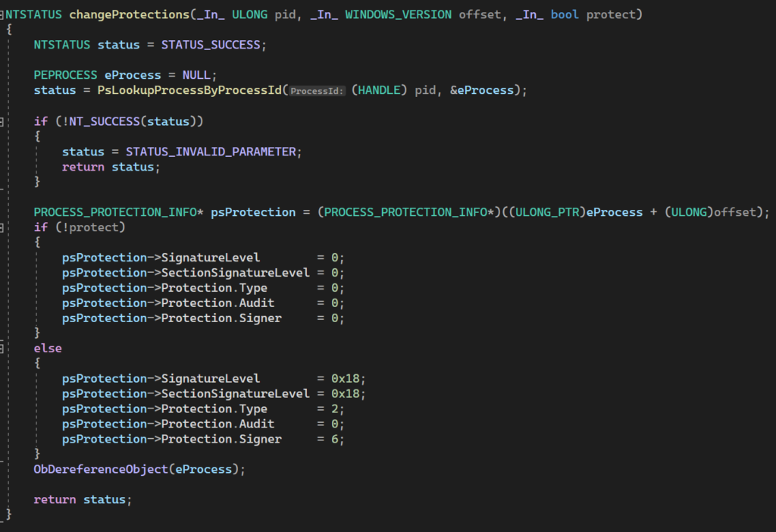Click the first 0x18 SignatureLevel value

point(349,379)
